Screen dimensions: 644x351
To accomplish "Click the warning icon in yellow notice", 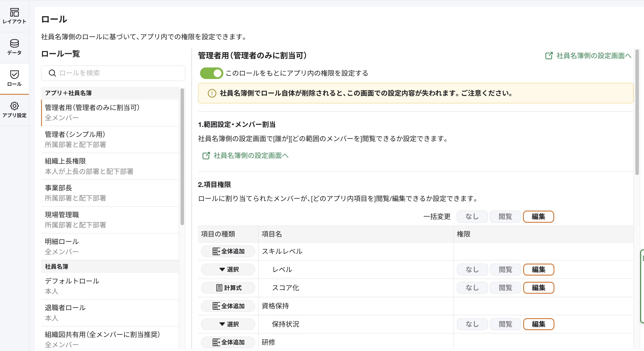I will (x=212, y=93).
